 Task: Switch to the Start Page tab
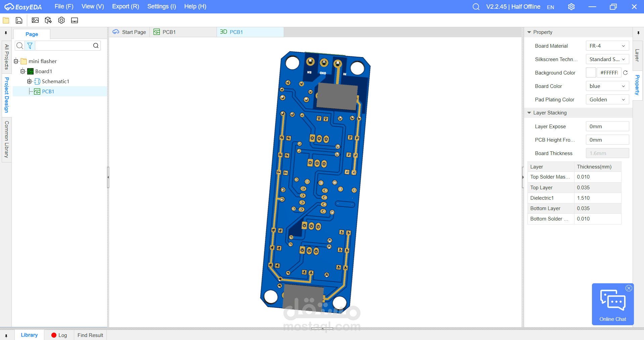click(130, 32)
